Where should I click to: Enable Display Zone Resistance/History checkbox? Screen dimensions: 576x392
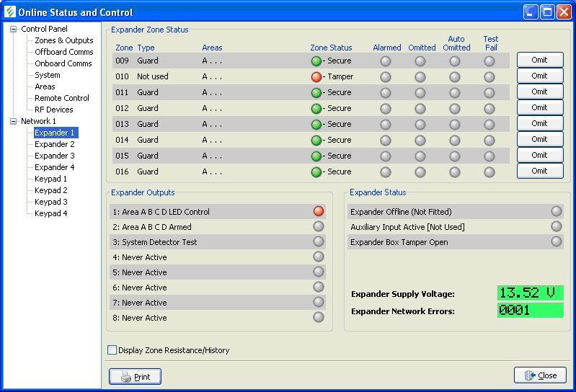(x=112, y=350)
